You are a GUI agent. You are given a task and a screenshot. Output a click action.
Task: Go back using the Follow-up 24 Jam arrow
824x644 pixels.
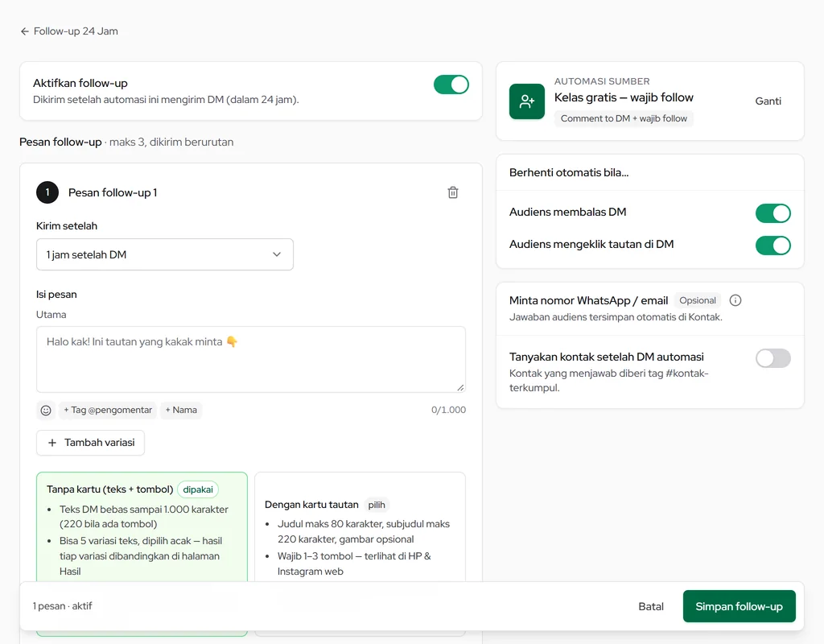point(25,31)
